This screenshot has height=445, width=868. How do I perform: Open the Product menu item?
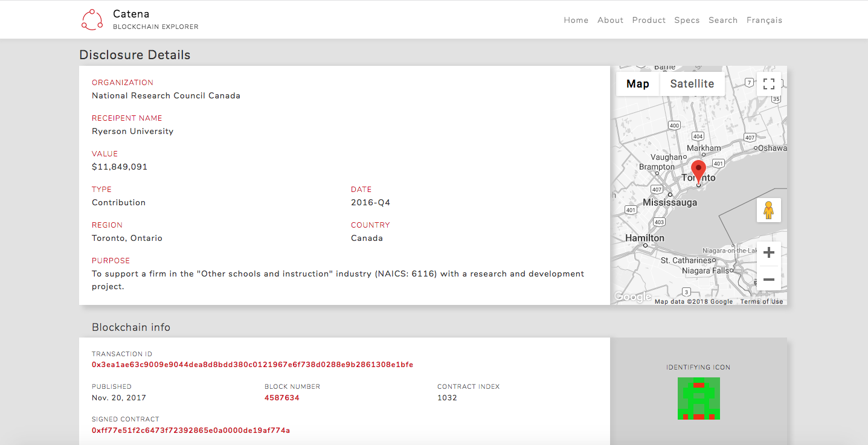pos(649,20)
